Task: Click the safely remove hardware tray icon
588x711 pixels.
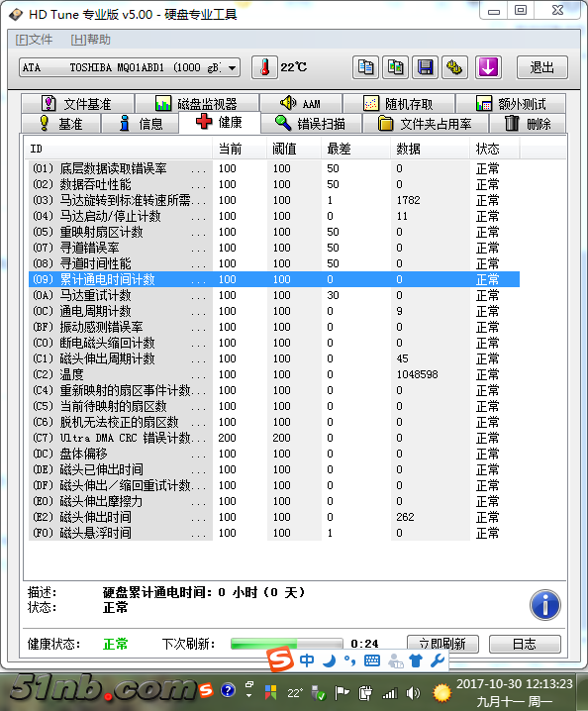Action: click(319, 693)
